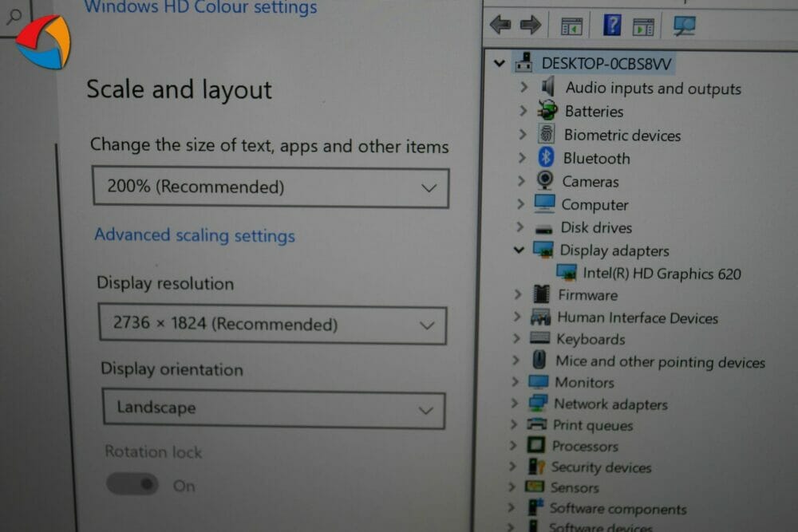
Task: Click the Back arrow in Device Manager toolbar
Action: pyautogui.click(x=500, y=25)
